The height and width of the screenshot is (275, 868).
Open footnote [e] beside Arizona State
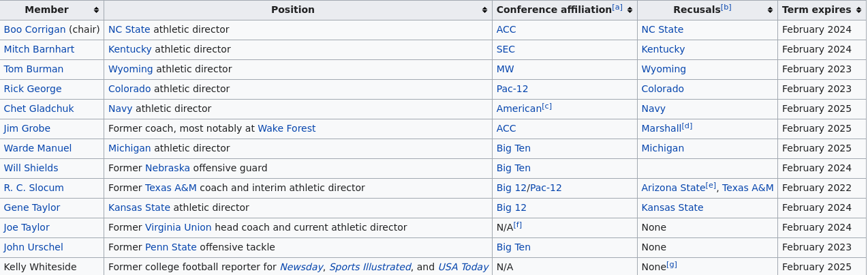tap(711, 185)
